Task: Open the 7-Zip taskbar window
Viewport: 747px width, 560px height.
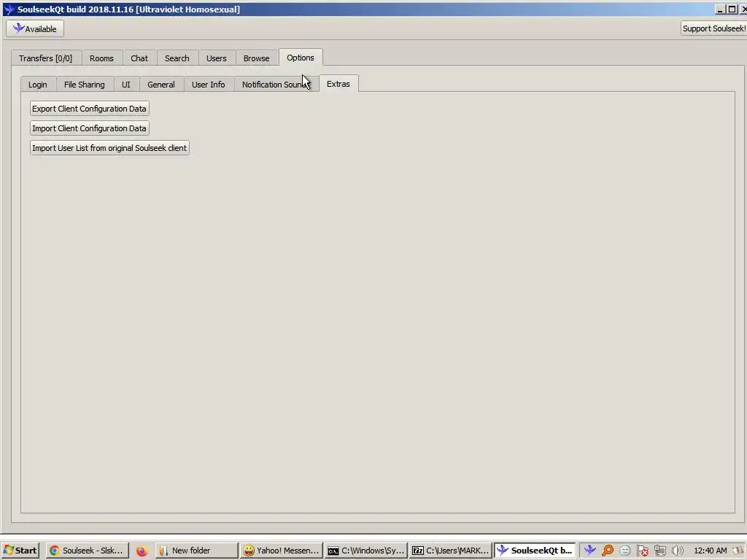Action: pos(451,551)
